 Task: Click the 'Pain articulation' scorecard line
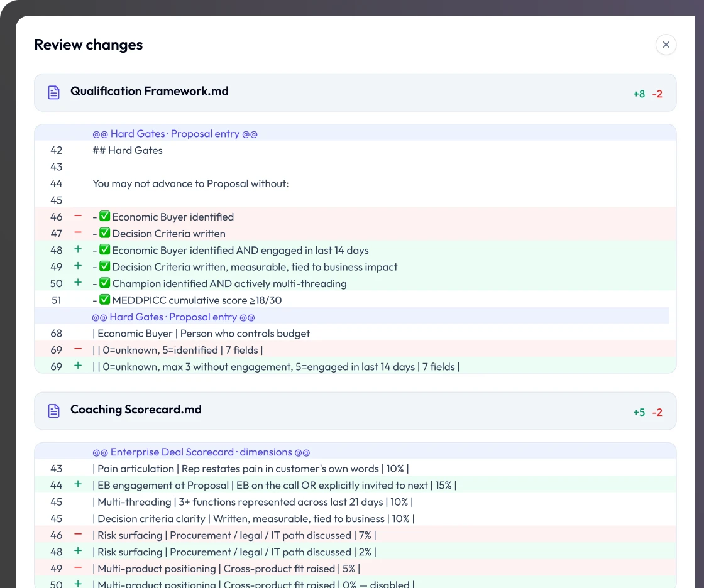[x=355, y=469]
